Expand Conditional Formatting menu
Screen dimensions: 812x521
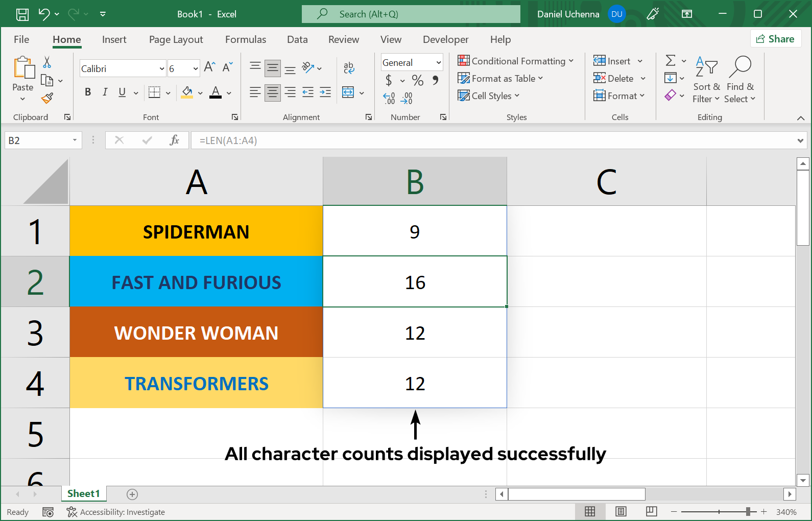516,61
